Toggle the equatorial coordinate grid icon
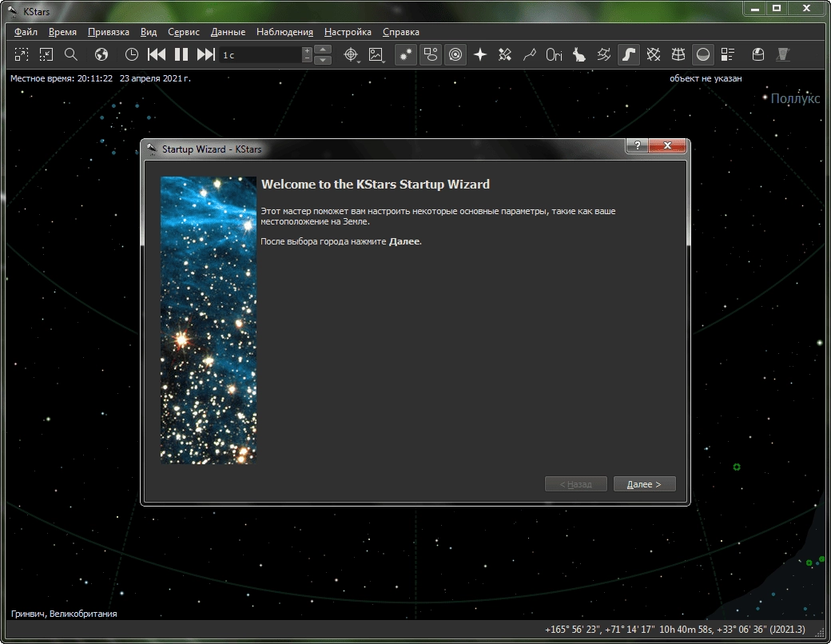Viewport: 831px width, 644px height. coord(654,54)
